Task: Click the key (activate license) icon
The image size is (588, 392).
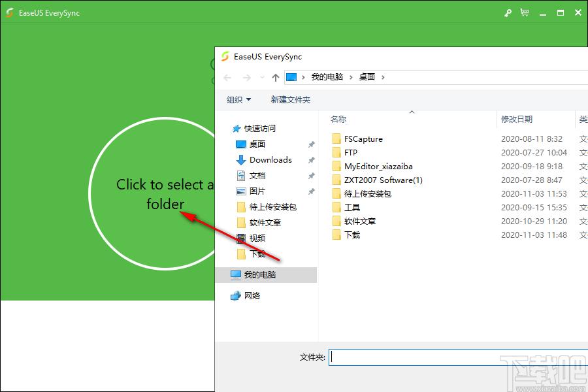Action: 508,13
